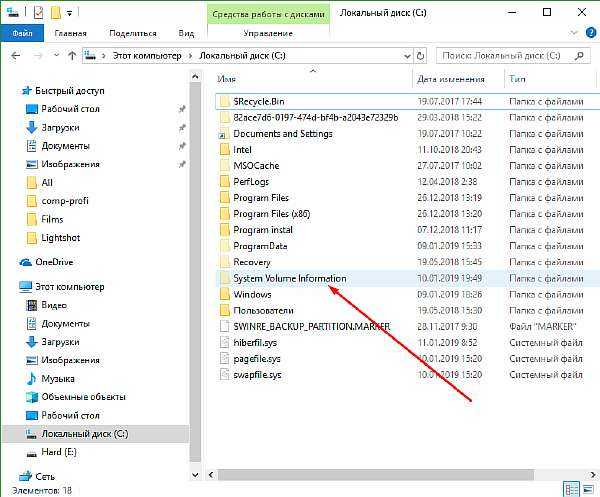Open the Lightshot folder in sidebar
This screenshot has width=600, height=497.
[60, 238]
